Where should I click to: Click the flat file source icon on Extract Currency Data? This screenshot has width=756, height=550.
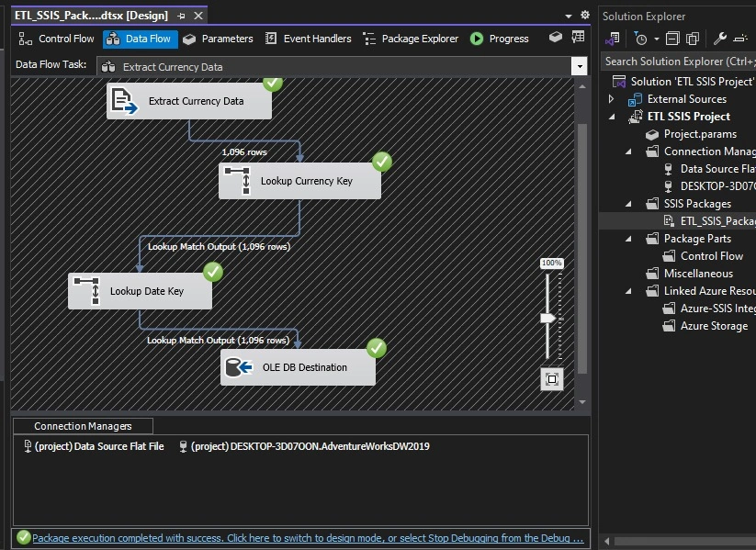(124, 101)
